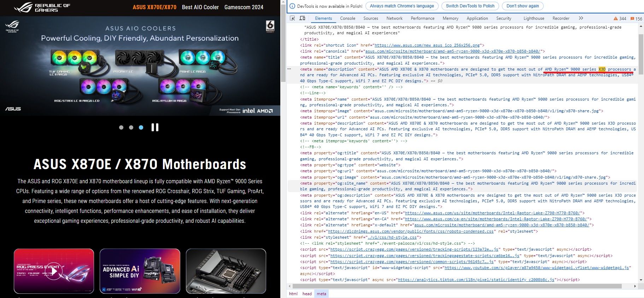Open the Memory tab

(451, 18)
